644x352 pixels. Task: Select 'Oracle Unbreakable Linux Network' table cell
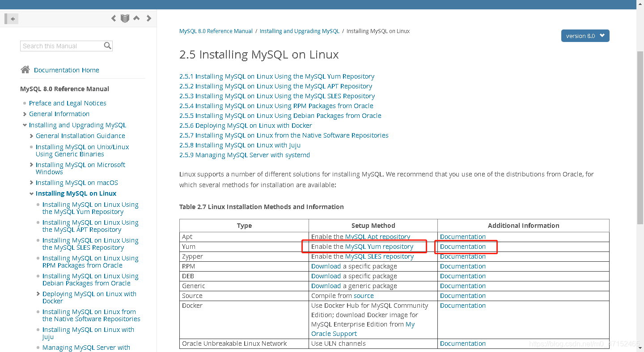coord(244,344)
